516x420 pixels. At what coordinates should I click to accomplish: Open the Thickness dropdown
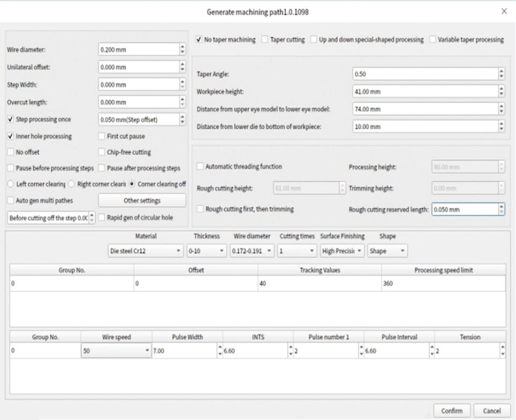[x=206, y=251]
